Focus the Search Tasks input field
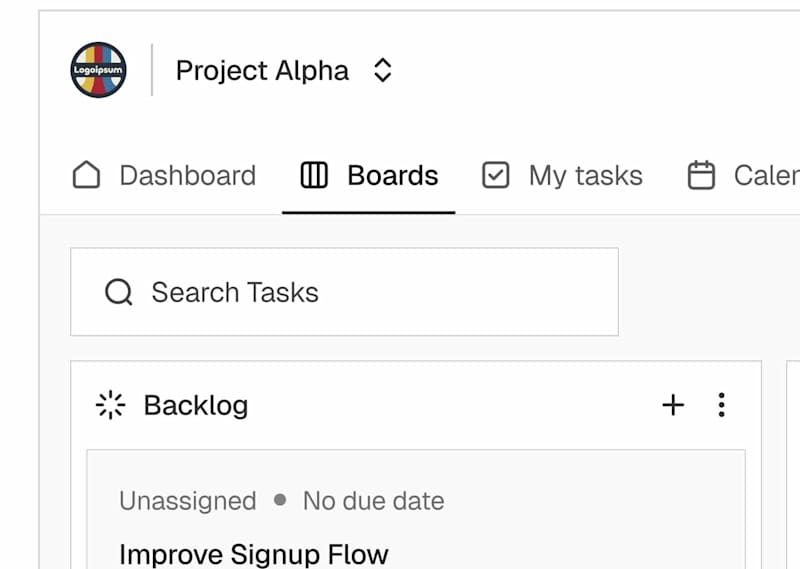This screenshot has width=800, height=569. coord(360,292)
